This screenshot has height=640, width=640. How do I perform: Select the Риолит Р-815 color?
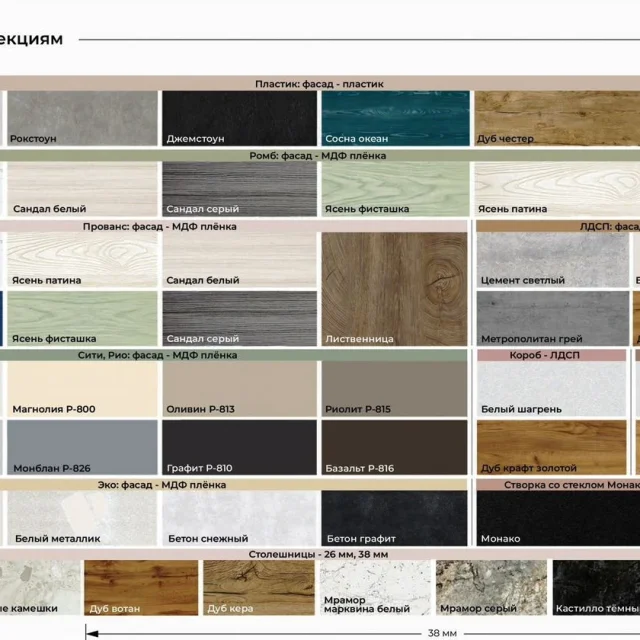[394, 389]
